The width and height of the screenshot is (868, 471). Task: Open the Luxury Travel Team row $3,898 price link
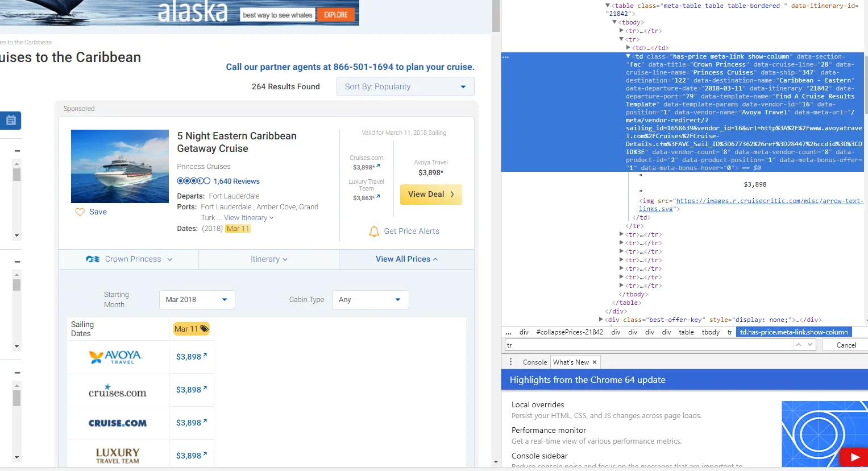[192, 456]
